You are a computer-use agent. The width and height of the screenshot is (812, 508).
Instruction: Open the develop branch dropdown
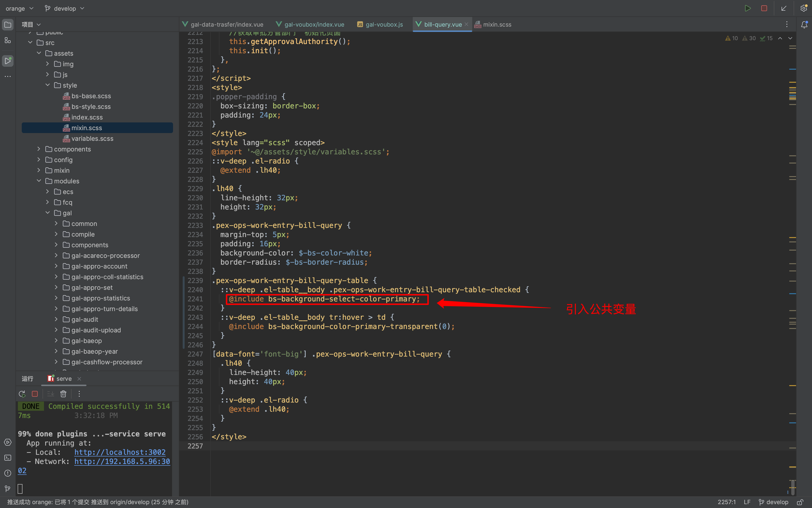65,8
